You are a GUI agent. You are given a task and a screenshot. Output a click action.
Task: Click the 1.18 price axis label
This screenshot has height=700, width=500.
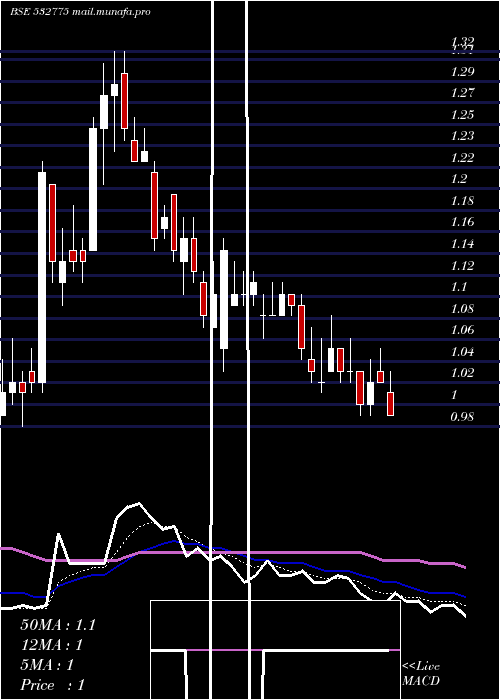pyautogui.click(x=462, y=201)
